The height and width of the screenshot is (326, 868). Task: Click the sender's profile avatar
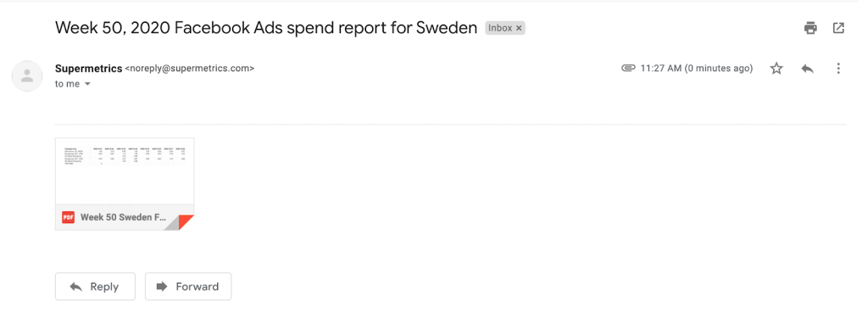(27, 76)
